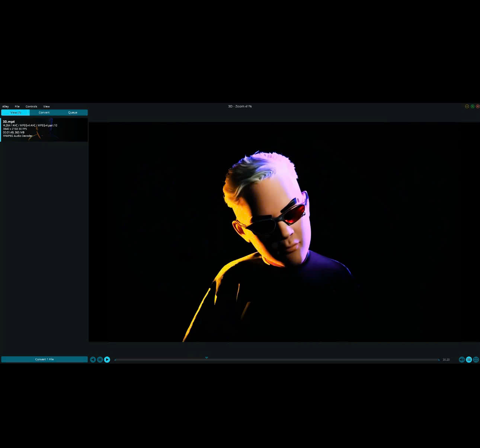Viewport: 480px width, 448px height.
Task: Switch to the View (1) tab
Action: pos(16,112)
